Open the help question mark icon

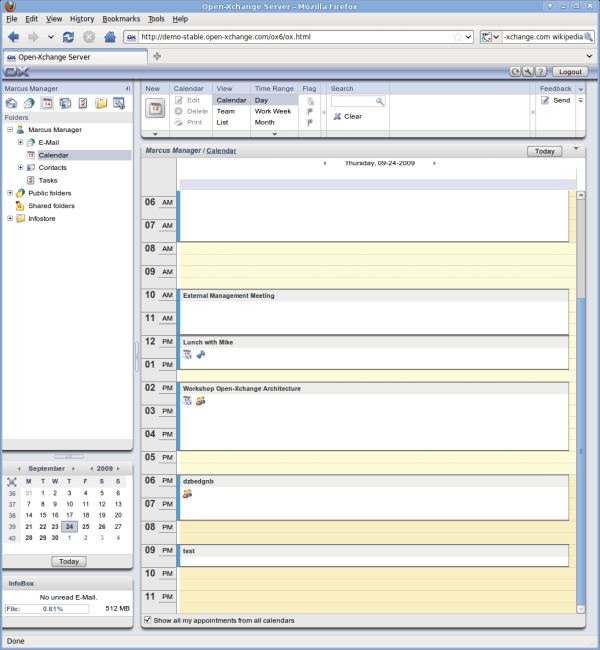[541, 72]
